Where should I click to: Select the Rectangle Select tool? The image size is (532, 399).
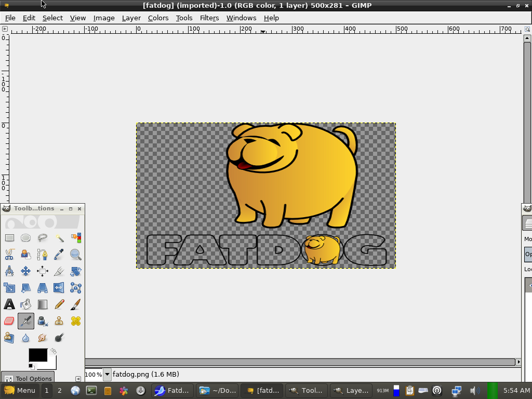(9, 238)
